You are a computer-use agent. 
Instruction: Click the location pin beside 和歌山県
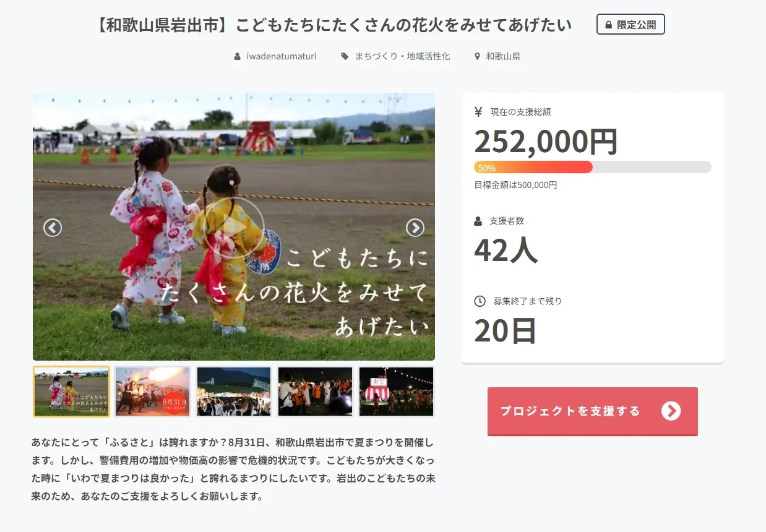(x=477, y=56)
